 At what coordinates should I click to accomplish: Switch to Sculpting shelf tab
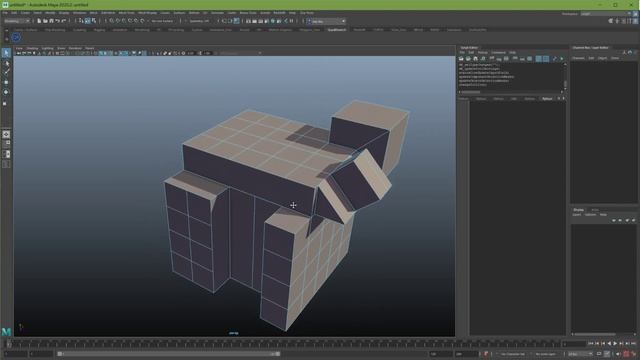(x=80, y=30)
